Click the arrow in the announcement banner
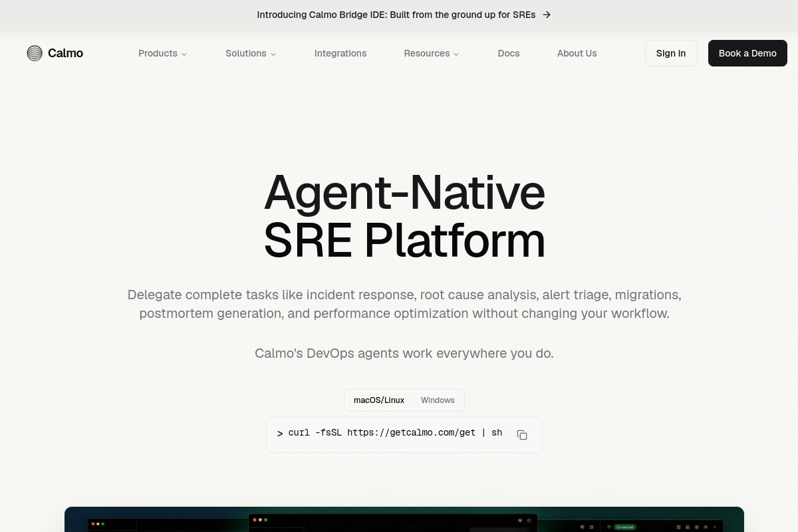The height and width of the screenshot is (532, 798). (547, 15)
